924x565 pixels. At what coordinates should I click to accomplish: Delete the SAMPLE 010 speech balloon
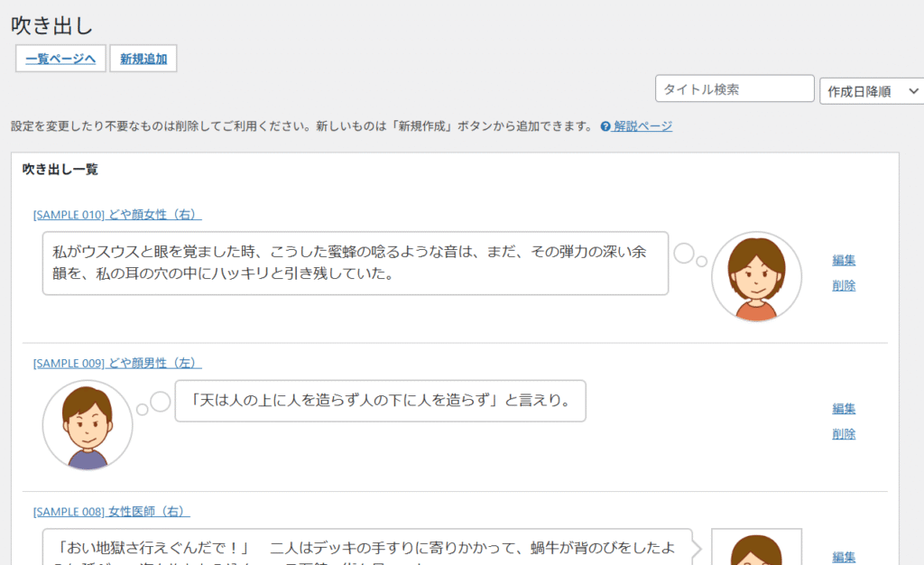click(x=844, y=285)
